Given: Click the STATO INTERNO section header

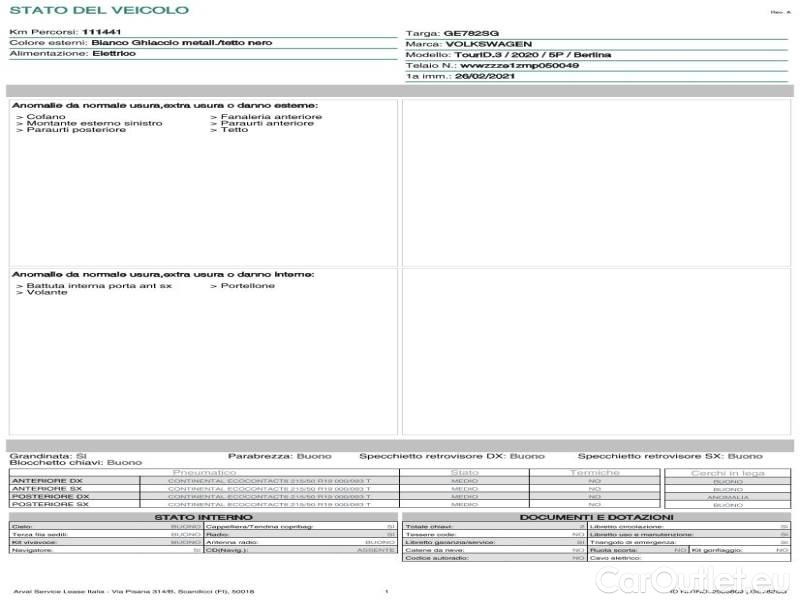Looking at the screenshot, I should [203, 517].
